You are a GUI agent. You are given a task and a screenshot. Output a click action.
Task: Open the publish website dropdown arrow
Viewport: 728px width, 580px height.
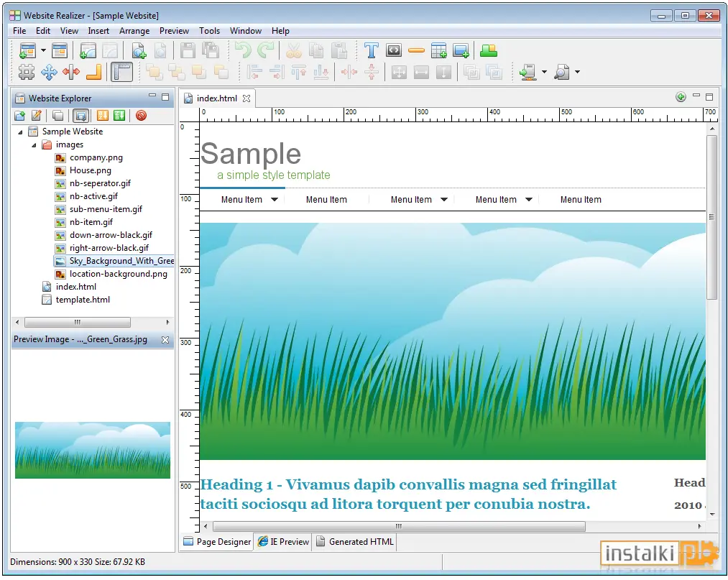(x=544, y=73)
